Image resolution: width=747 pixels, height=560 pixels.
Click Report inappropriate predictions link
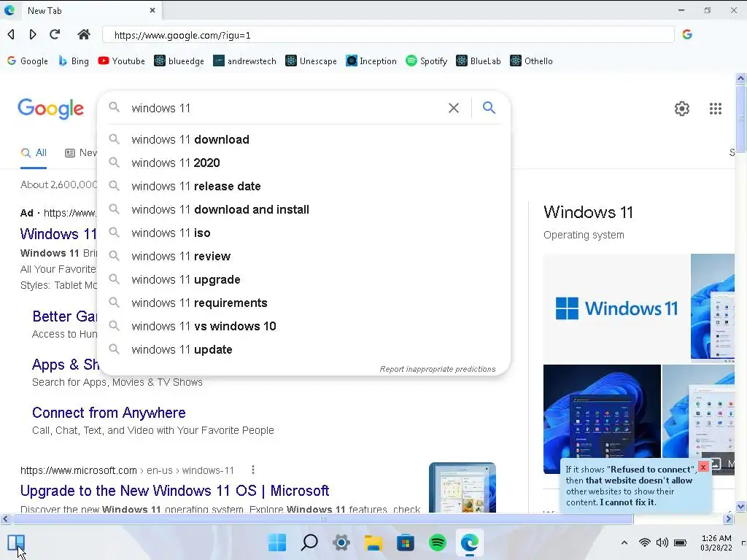(438, 369)
